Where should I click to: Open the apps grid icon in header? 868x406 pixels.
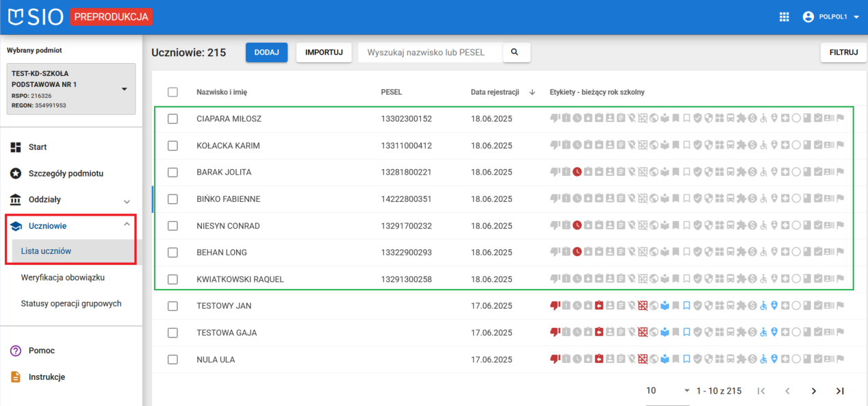point(784,17)
